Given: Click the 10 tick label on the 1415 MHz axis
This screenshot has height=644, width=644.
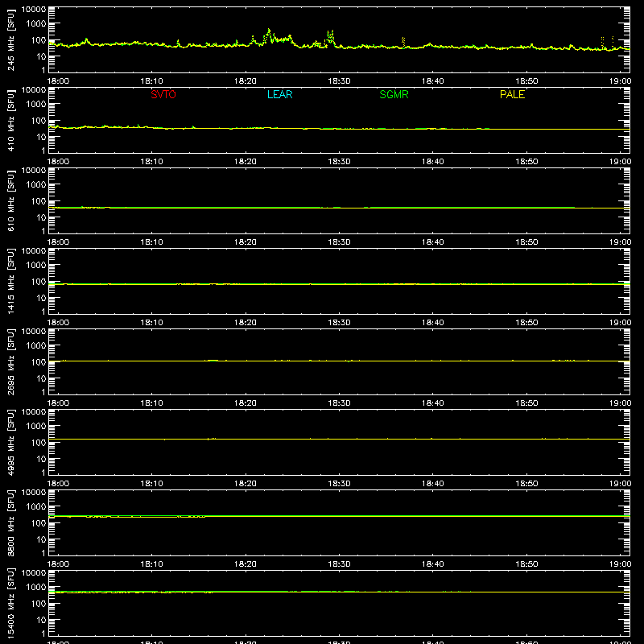Looking at the screenshot, I should (x=41, y=298).
